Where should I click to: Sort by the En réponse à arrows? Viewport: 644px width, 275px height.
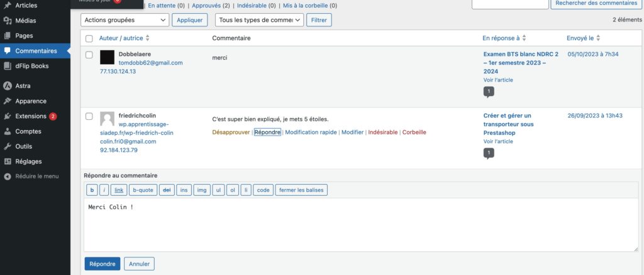(x=524, y=38)
